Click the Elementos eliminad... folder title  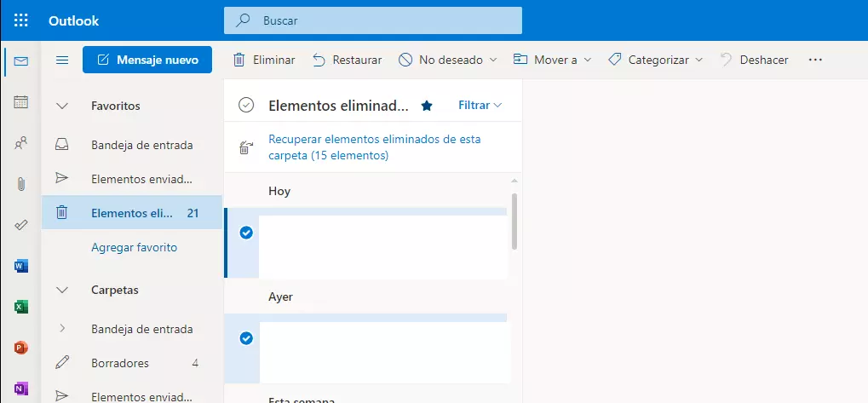coord(339,105)
